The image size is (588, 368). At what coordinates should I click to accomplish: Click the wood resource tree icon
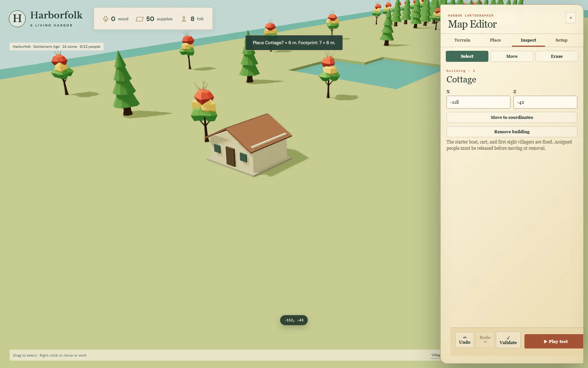(105, 19)
